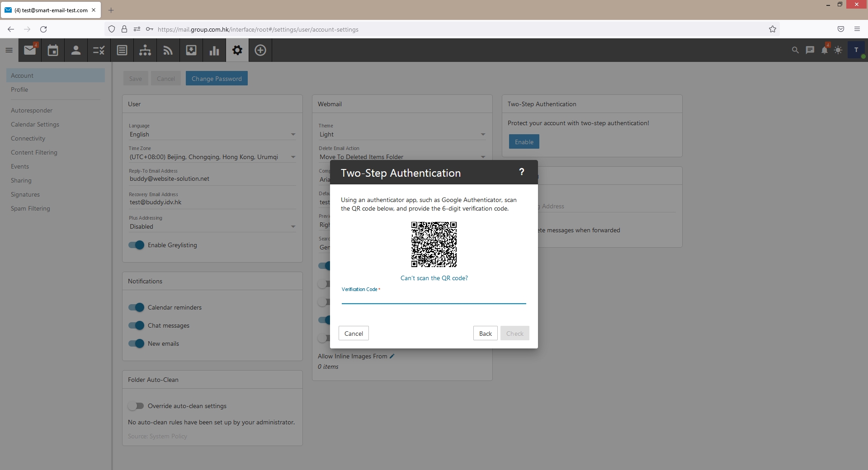Open the Calendar section icon

pos(53,50)
